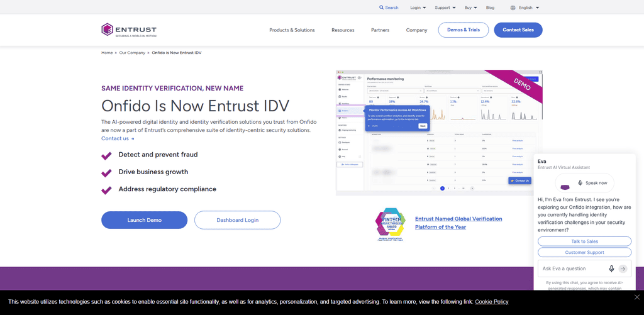Click the Drive business growth checkmark

pos(106,172)
